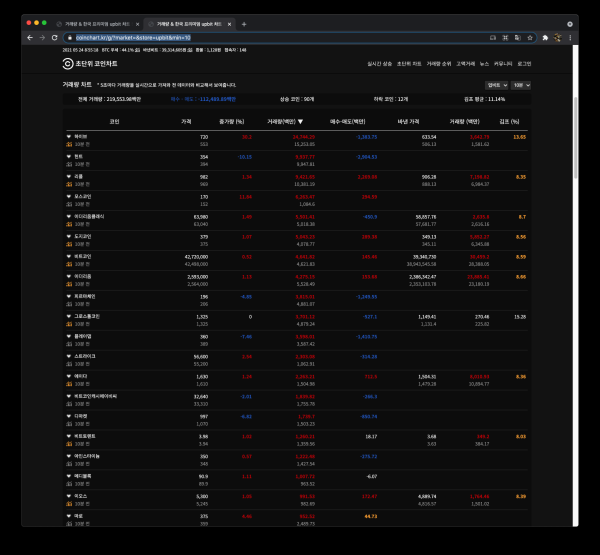Switch to the first inactive browser tab
The height and width of the screenshot is (555, 600).
pyautogui.click(x=98, y=24)
